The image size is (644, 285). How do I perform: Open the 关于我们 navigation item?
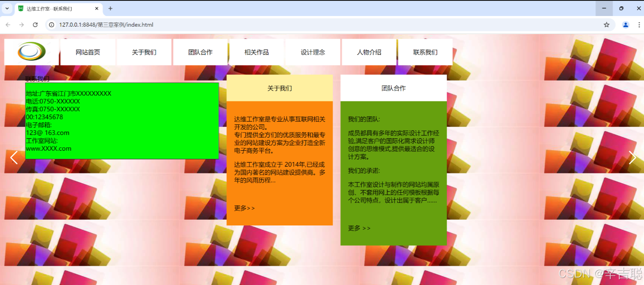tap(144, 52)
